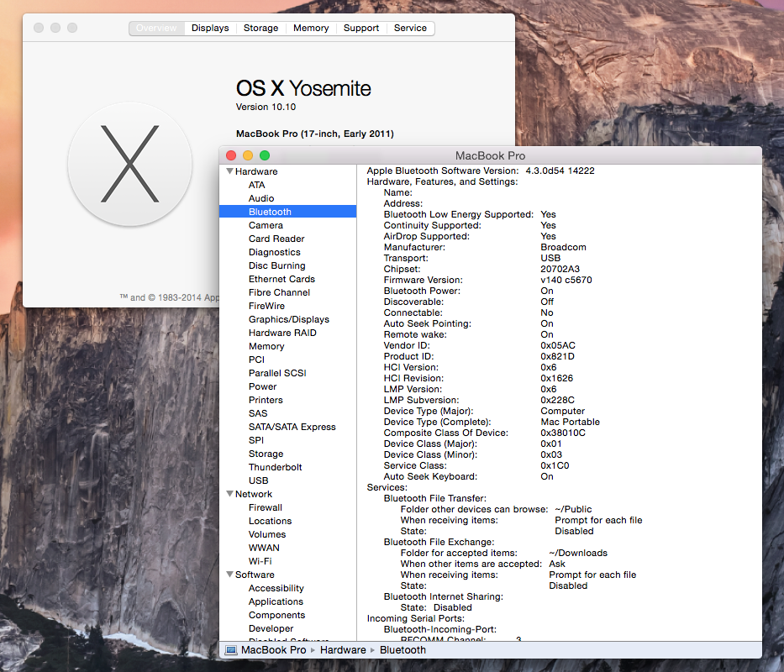Open the Service tab
This screenshot has height=672, width=784.
coord(410,28)
